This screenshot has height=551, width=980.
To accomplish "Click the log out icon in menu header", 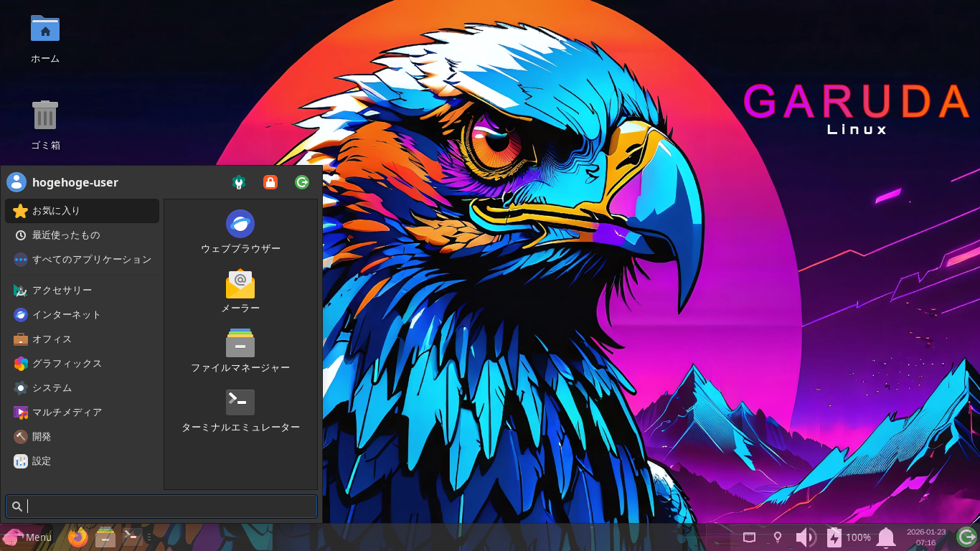I will 302,182.
